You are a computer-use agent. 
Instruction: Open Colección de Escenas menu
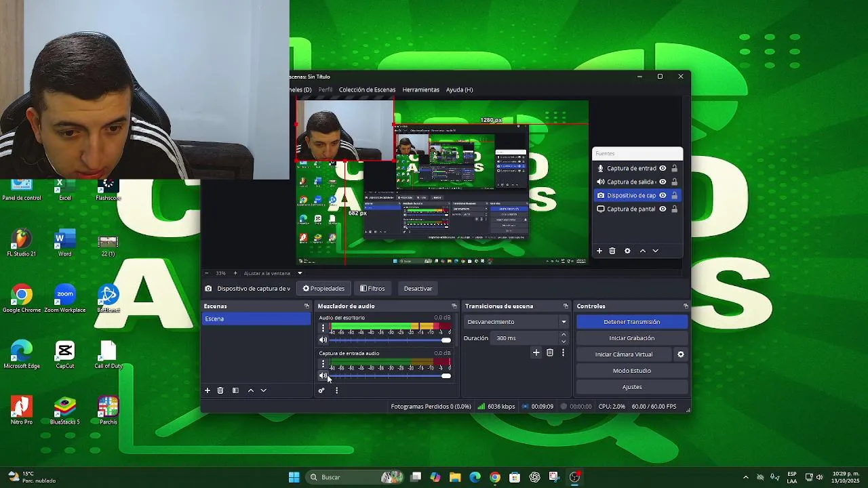tap(367, 89)
